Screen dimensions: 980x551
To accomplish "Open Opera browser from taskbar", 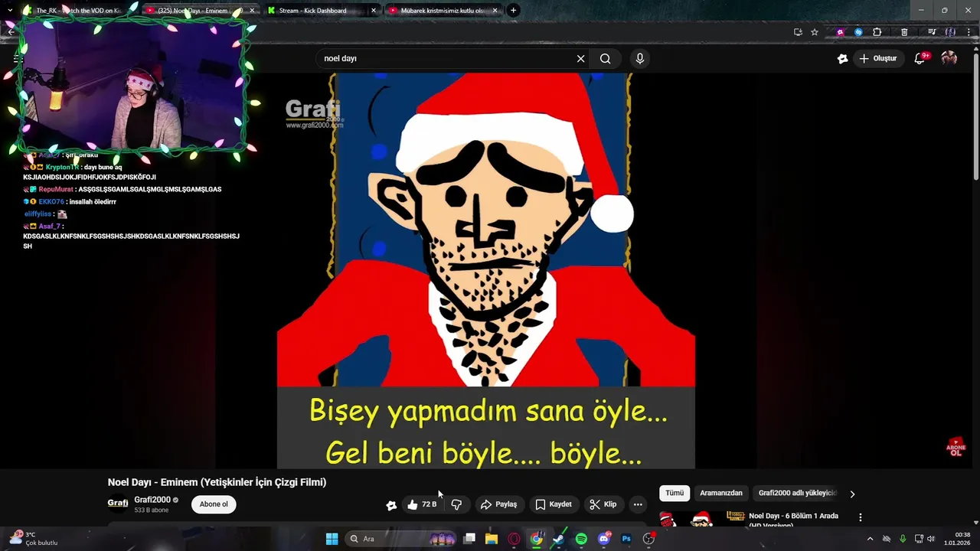I will click(x=514, y=539).
